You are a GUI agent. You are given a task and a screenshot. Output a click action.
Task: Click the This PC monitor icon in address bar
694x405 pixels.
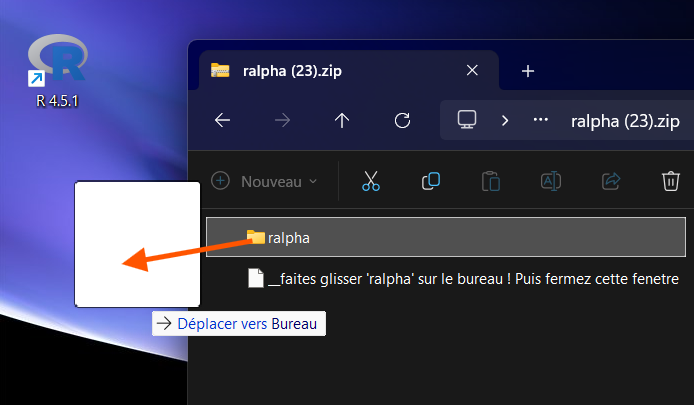click(x=467, y=120)
